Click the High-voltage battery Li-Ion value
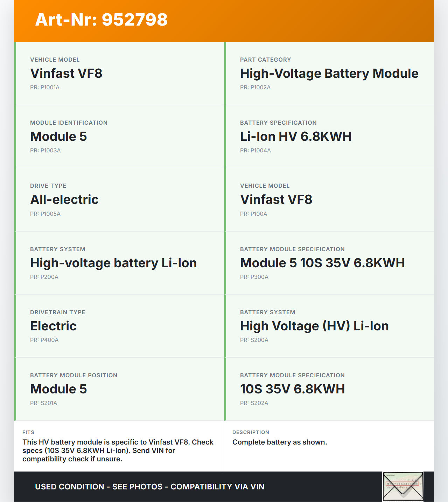The width and height of the screenshot is (448, 502). click(x=113, y=263)
